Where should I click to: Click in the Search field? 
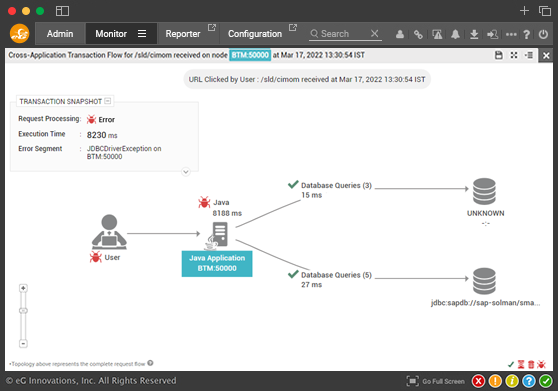pos(343,34)
